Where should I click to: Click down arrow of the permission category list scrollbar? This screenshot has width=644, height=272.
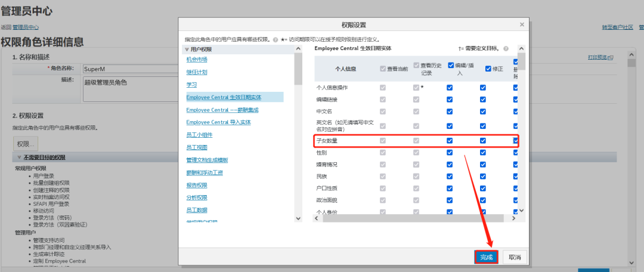tap(299, 218)
